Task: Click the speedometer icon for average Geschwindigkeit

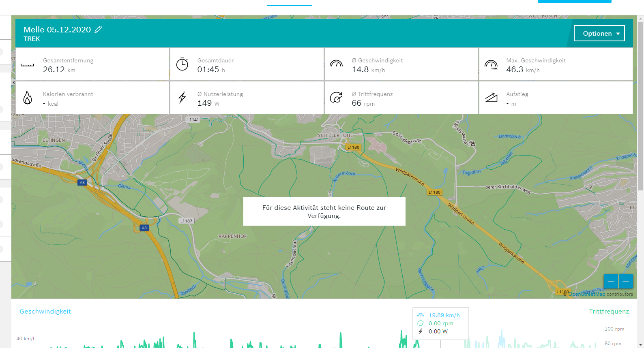Action: [x=336, y=64]
